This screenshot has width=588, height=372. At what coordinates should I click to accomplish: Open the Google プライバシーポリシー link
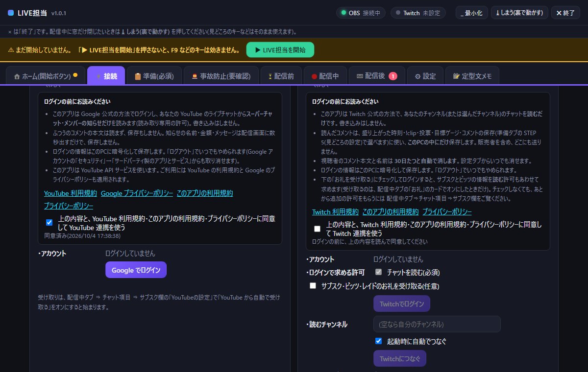(137, 193)
